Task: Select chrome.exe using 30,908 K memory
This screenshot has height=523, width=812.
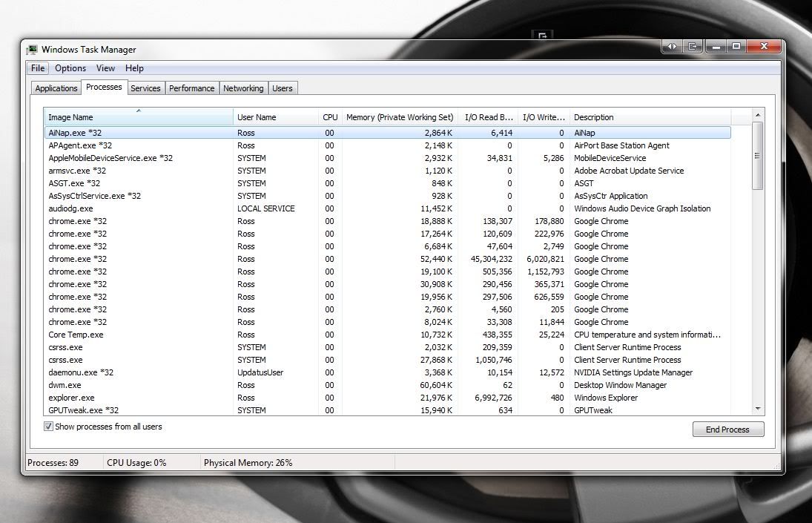Action: pos(387,284)
